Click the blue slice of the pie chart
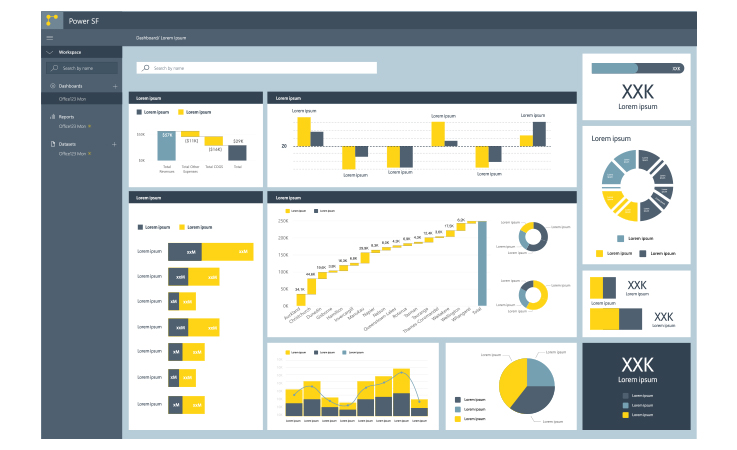Screen dimensions: 737x450 pyautogui.click(x=541, y=372)
